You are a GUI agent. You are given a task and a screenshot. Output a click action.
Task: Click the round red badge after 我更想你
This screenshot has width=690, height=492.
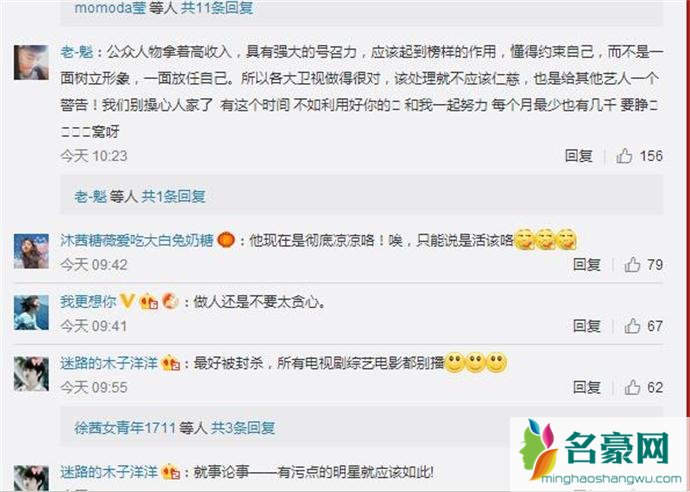(x=170, y=301)
